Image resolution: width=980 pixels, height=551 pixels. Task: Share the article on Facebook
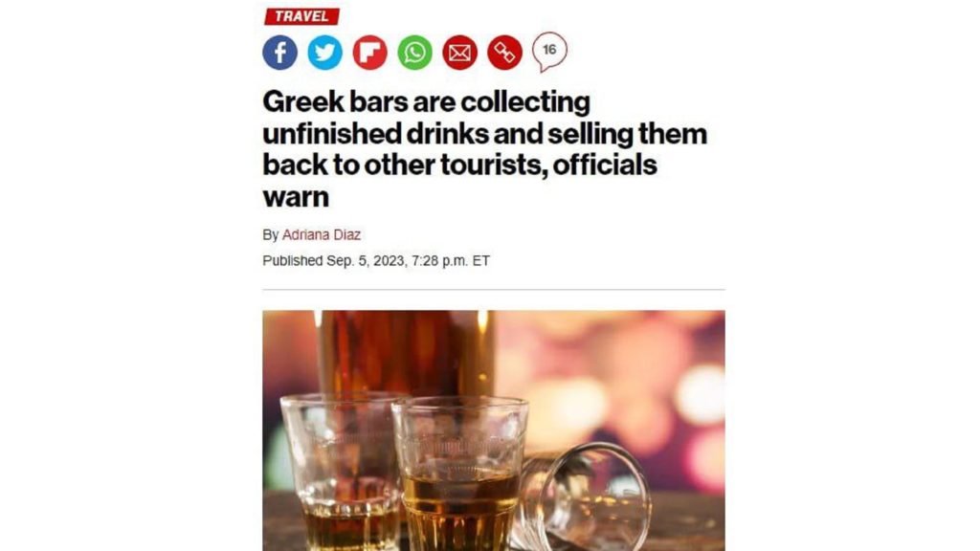coord(279,53)
